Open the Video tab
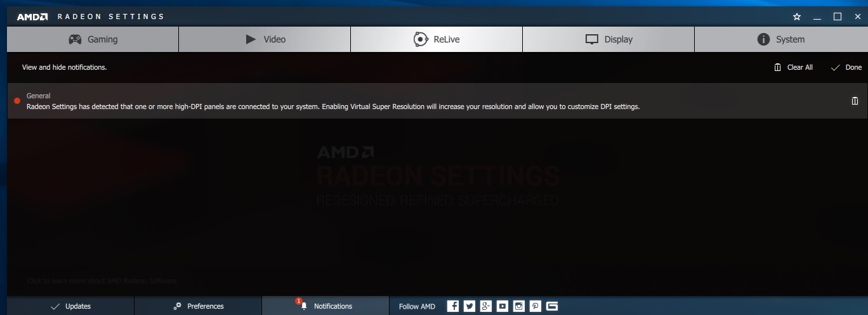868x315 pixels. click(265, 39)
